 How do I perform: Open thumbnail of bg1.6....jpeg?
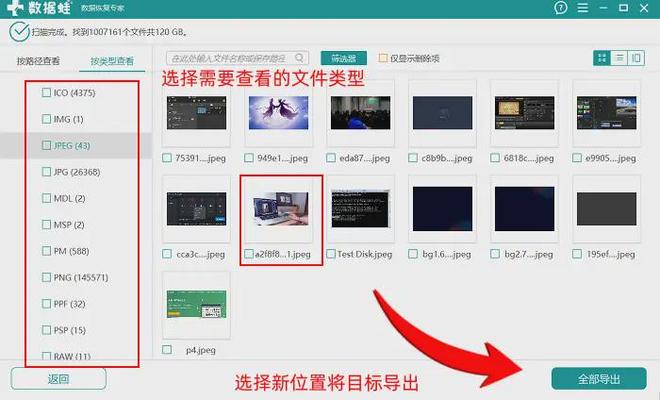pyautogui.click(x=442, y=209)
